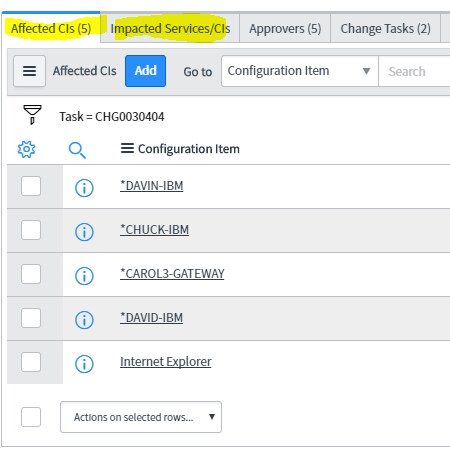450x460 pixels.
Task: Toggle the select-all checkbox at the bottom
Action: click(x=31, y=417)
